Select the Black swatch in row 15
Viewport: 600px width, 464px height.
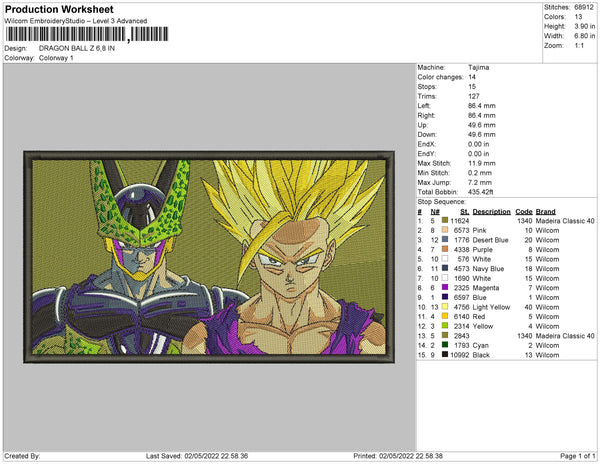point(445,355)
